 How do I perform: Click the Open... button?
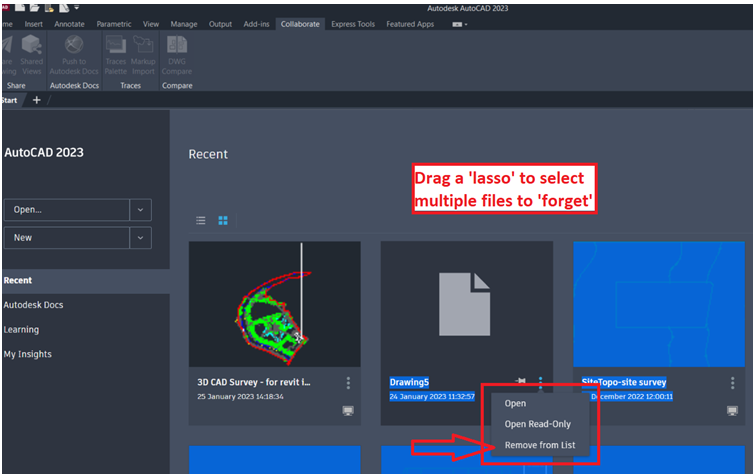[x=67, y=210]
